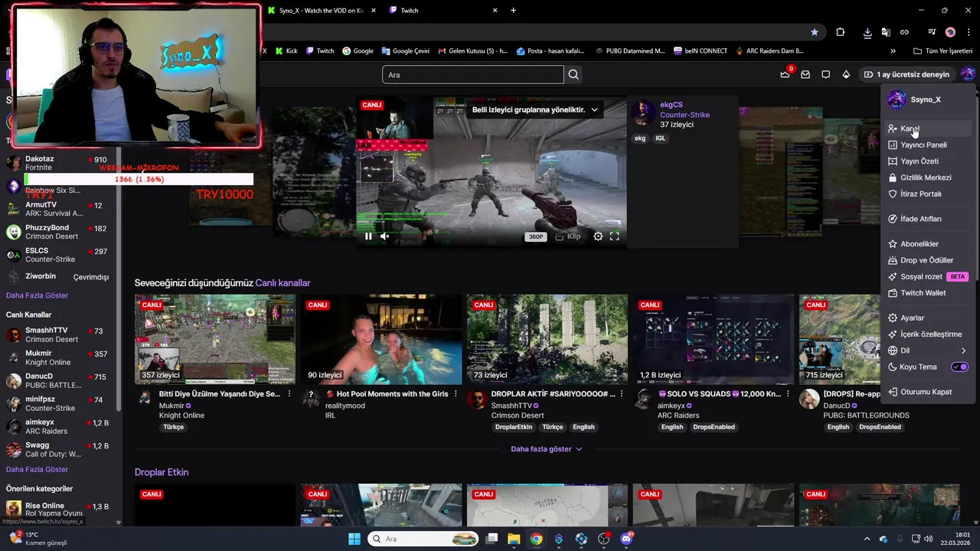The width and height of the screenshot is (980, 551).
Task: Open featured player settings gear
Action: 598,236
